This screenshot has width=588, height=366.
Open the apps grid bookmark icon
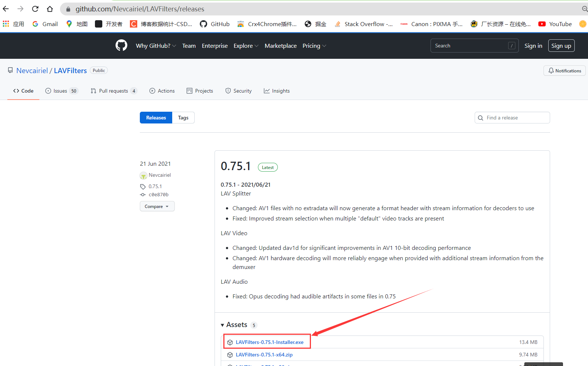[x=6, y=24]
